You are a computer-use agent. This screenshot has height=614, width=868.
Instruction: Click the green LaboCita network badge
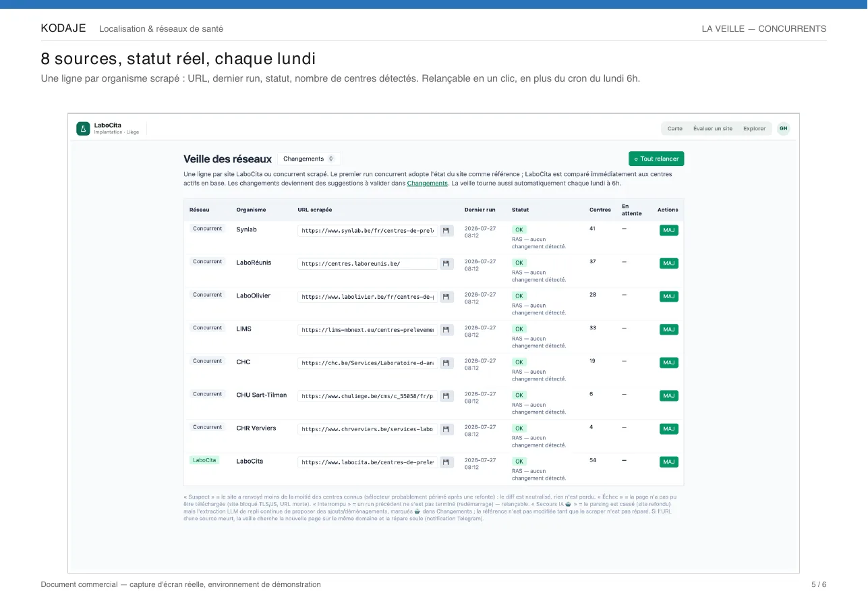coord(204,460)
